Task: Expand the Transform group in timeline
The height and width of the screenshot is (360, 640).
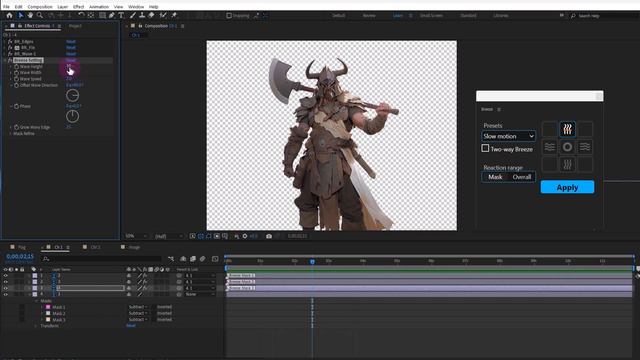Action: click(36, 326)
